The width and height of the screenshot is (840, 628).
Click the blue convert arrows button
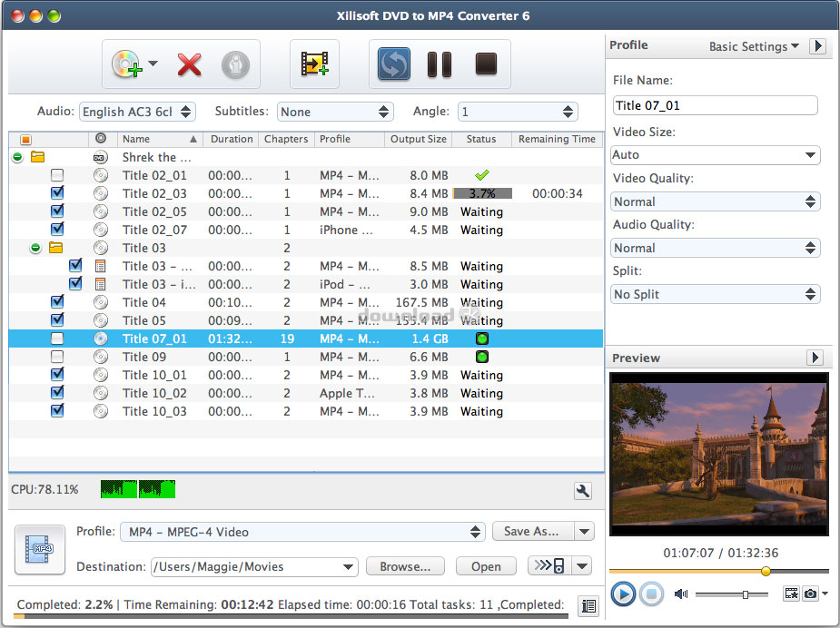pos(393,64)
